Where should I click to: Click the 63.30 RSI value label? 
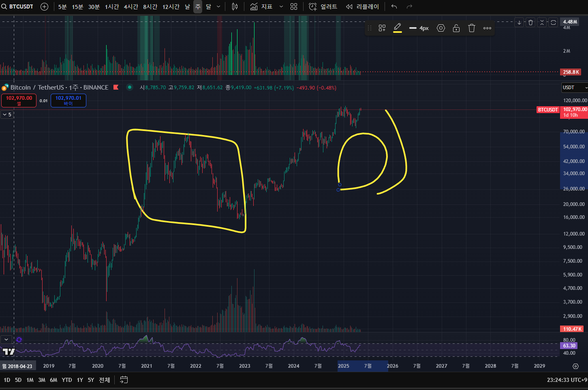569,346
